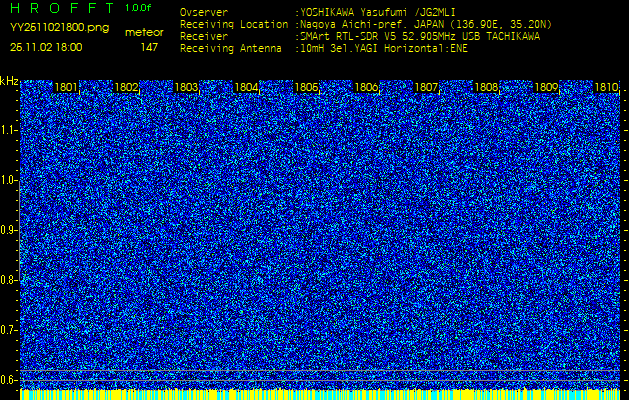Click the 'Receiving Location' label
629x400 pixels.
click(x=234, y=24)
